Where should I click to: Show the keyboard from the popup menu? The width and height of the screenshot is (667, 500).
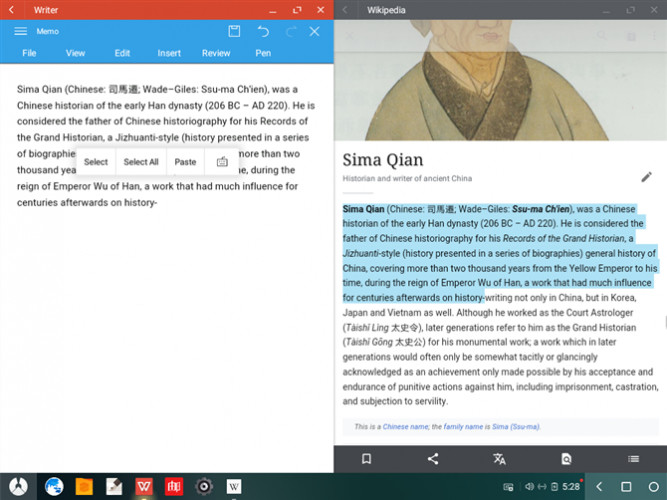(222, 162)
